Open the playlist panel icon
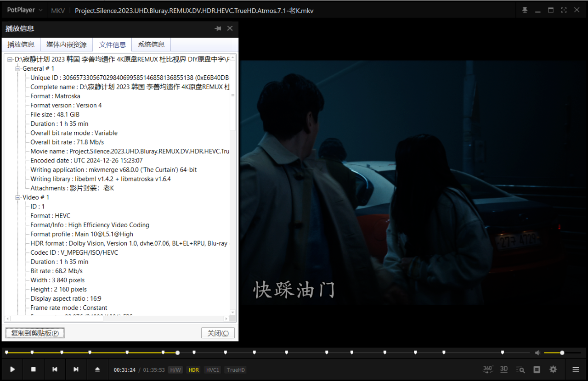The image size is (588, 381). pyautogui.click(x=537, y=370)
